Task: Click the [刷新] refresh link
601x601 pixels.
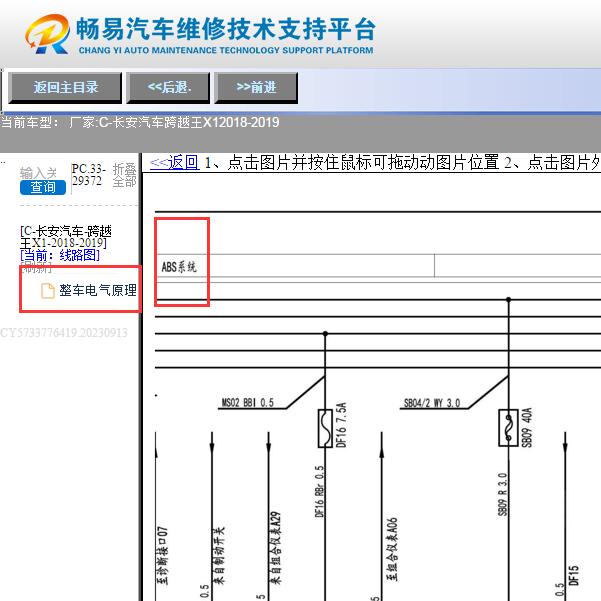Action: tap(36, 268)
